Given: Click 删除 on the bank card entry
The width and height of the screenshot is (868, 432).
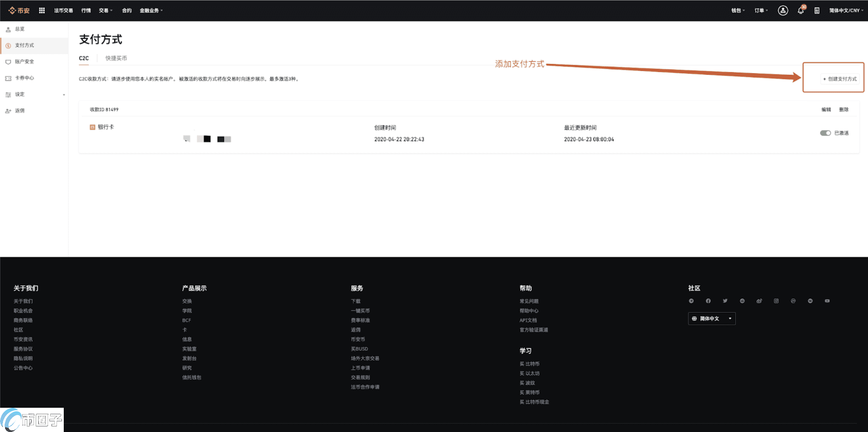Looking at the screenshot, I should coord(844,110).
